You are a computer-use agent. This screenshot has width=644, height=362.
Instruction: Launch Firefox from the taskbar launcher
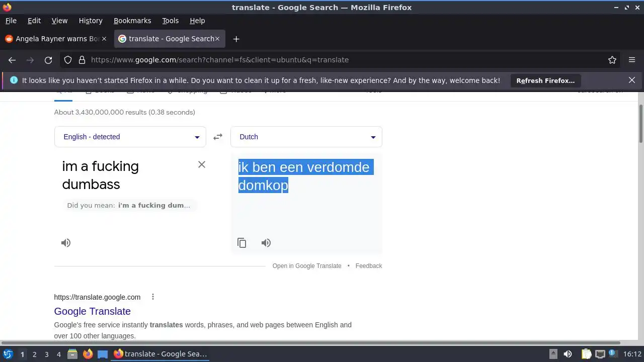pos(88,354)
